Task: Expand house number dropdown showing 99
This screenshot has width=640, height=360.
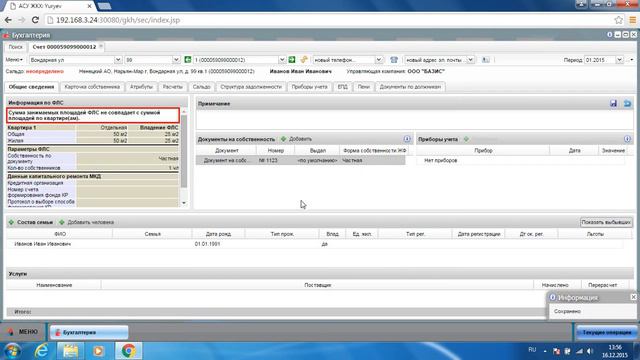Action: pos(176,60)
